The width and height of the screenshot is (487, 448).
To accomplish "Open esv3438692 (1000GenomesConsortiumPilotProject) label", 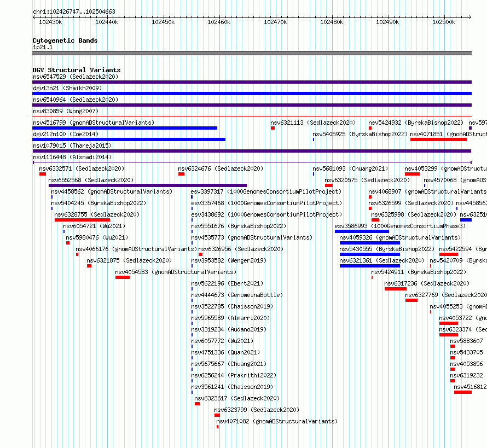I will (x=266, y=214).
